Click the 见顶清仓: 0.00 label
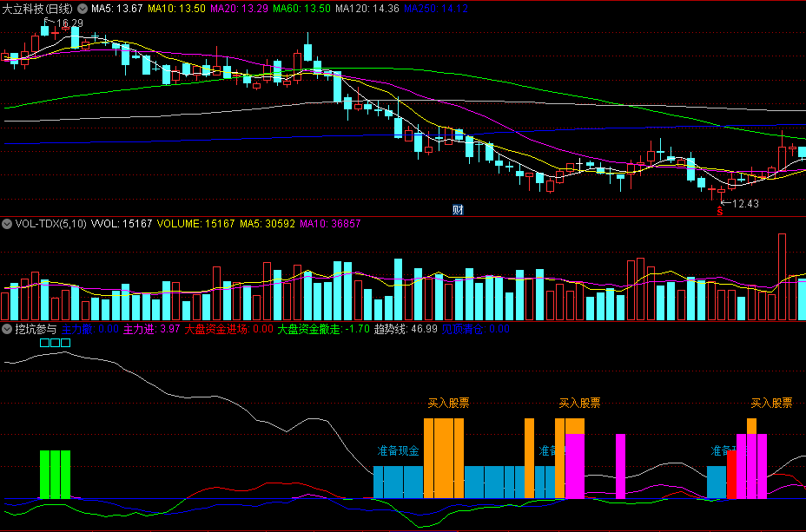The height and width of the screenshot is (532, 806). coord(475,329)
